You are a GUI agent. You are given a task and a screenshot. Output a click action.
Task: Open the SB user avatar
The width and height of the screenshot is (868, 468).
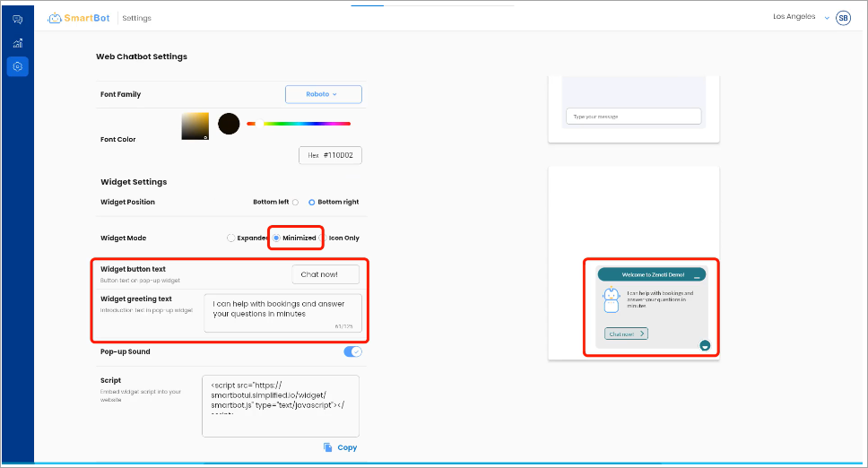[843, 18]
